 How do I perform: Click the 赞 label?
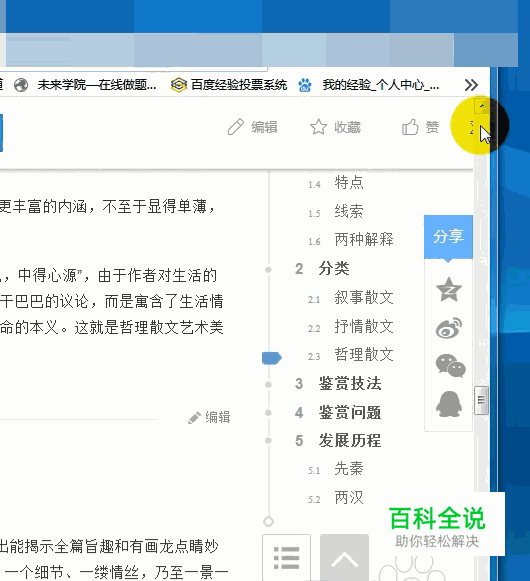point(432,127)
